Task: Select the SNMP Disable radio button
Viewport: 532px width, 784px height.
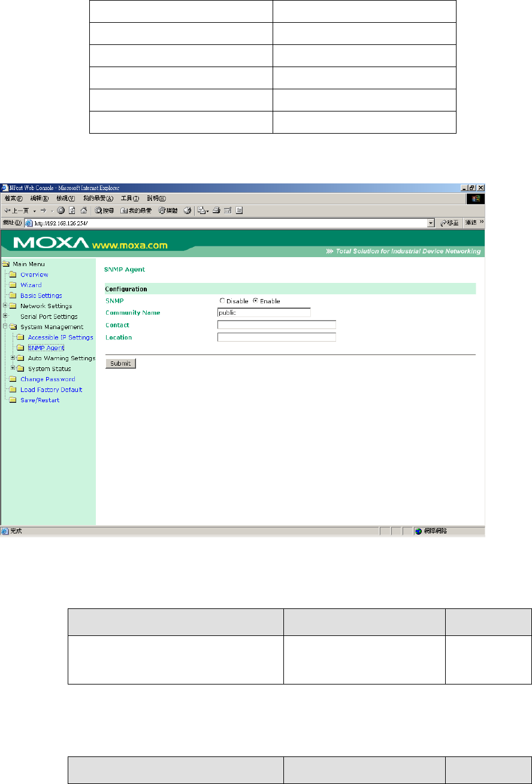Action: pos(222,301)
